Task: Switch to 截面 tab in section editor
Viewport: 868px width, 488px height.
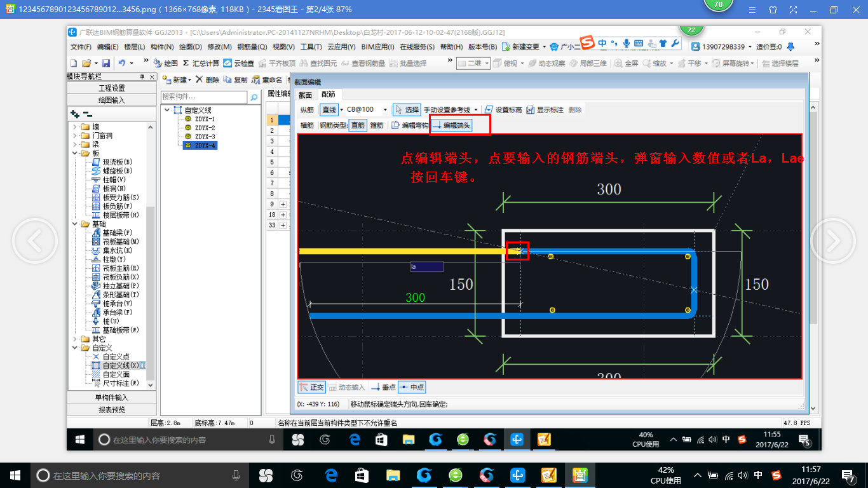Action: pos(306,95)
